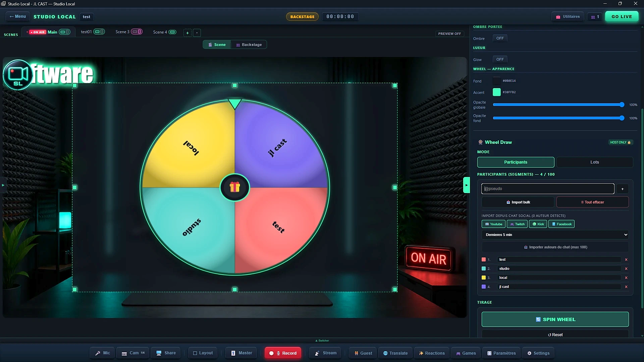Adjust the Opacite globale slider

point(558,105)
